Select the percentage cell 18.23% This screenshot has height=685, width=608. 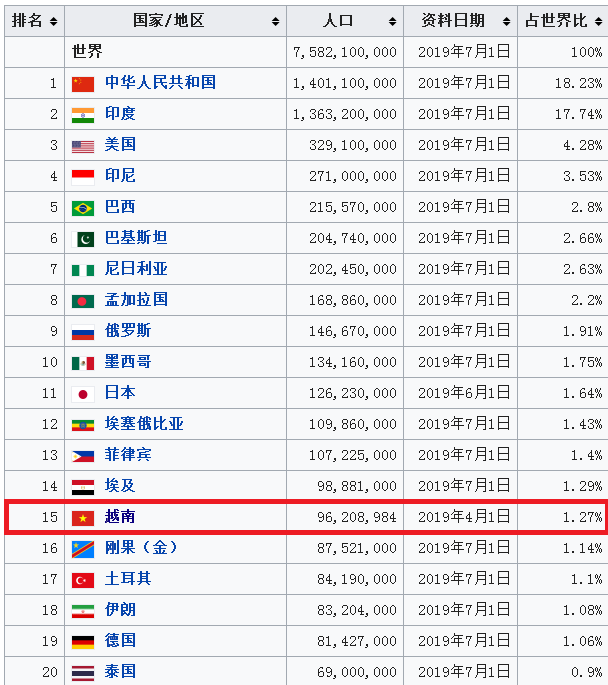point(563,83)
